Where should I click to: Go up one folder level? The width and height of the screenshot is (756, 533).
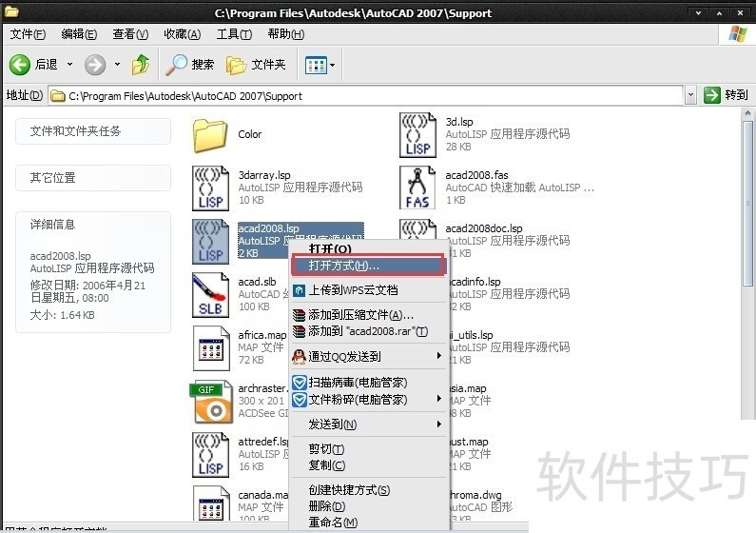[141, 65]
